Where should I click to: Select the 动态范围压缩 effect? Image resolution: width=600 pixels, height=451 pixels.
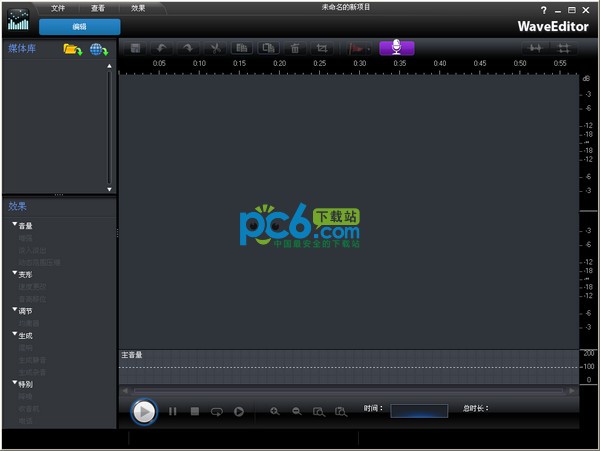pos(39,263)
